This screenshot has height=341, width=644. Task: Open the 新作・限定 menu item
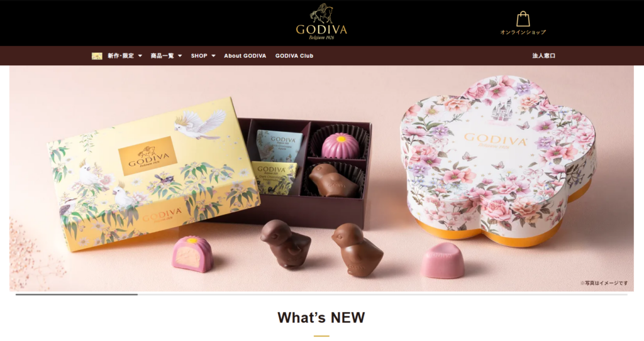coord(121,56)
